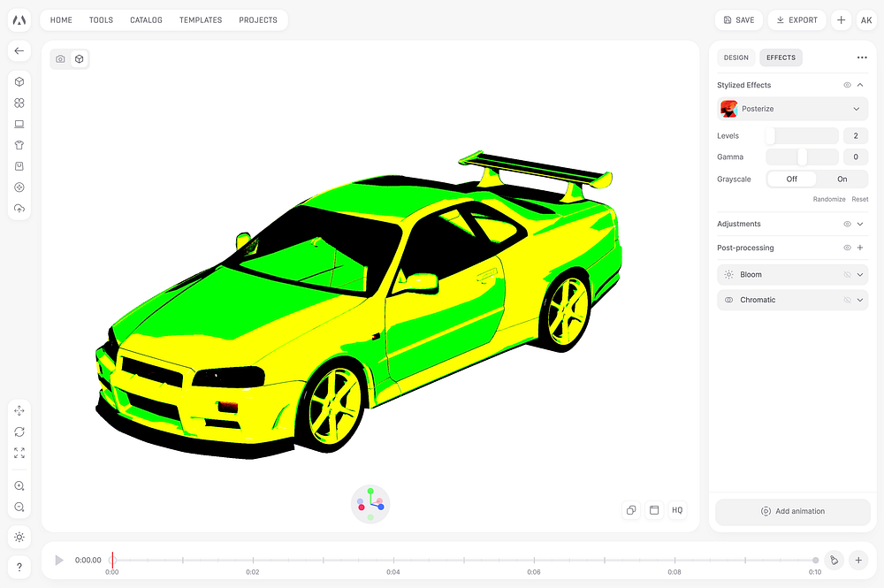The width and height of the screenshot is (884, 588).
Task: Open the TEMPLATES menu
Action: pos(201,19)
